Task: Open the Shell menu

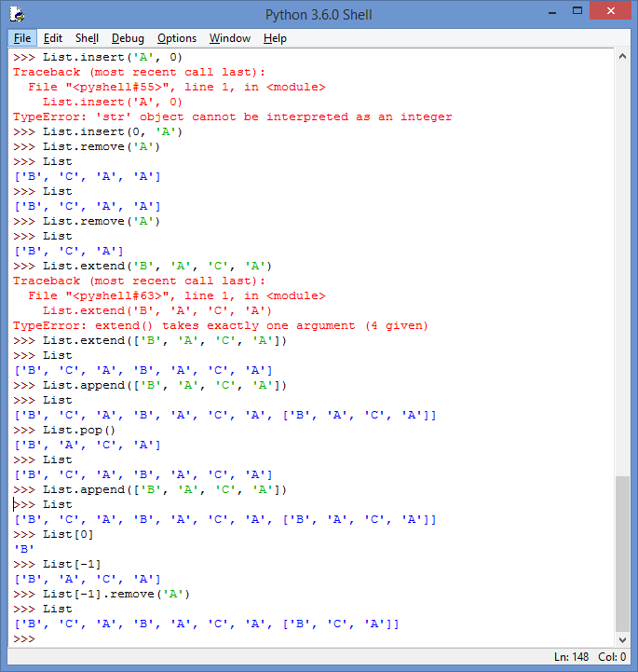Action: [87, 38]
